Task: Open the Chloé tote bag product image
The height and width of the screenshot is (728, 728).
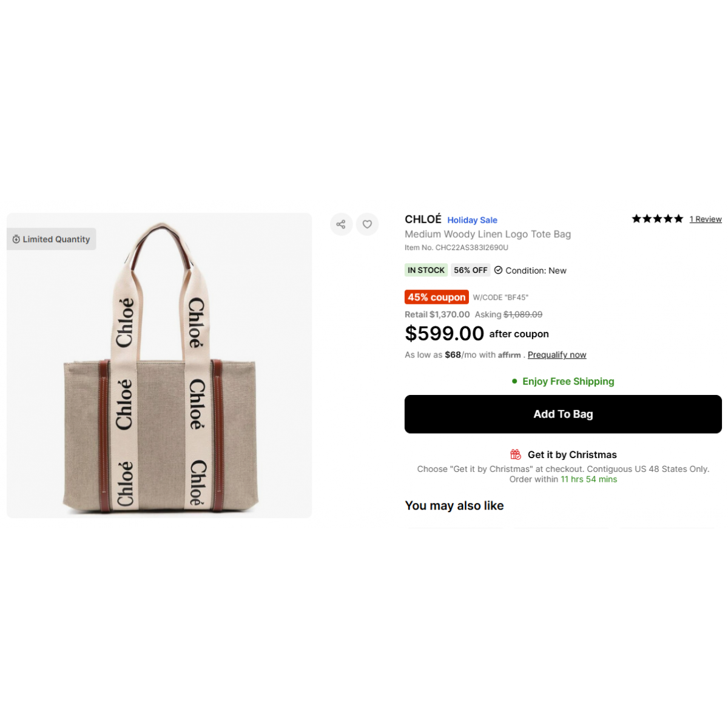Action: (159, 365)
